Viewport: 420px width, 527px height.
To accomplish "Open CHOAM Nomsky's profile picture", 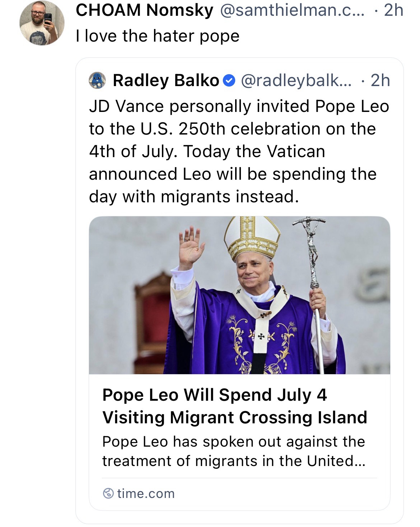I will (42, 23).
